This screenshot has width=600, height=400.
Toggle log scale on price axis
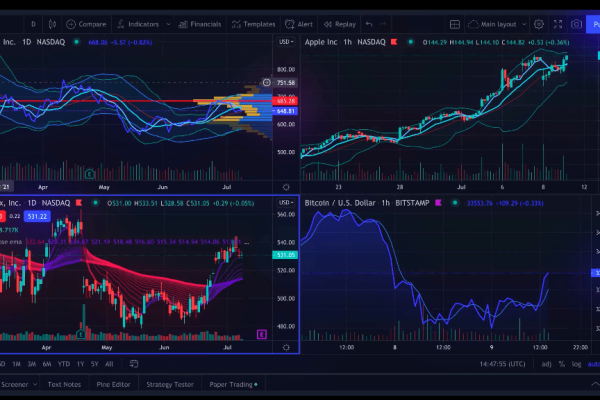click(577, 364)
